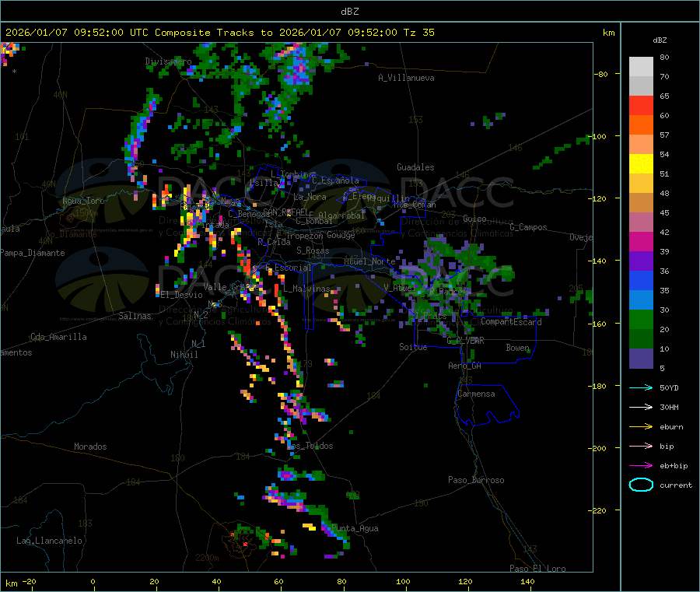
Task: Select the brown 45-48 dBZ swatch
Action: click(x=641, y=203)
